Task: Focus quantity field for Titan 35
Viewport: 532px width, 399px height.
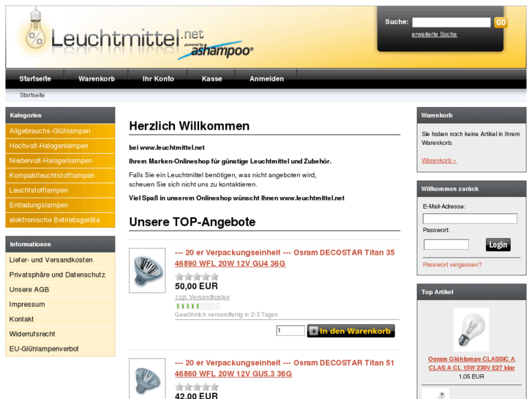Action: [x=291, y=330]
